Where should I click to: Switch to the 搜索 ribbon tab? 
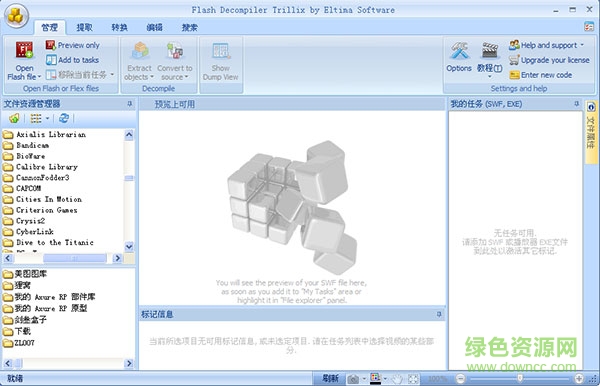pyautogui.click(x=190, y=27)
